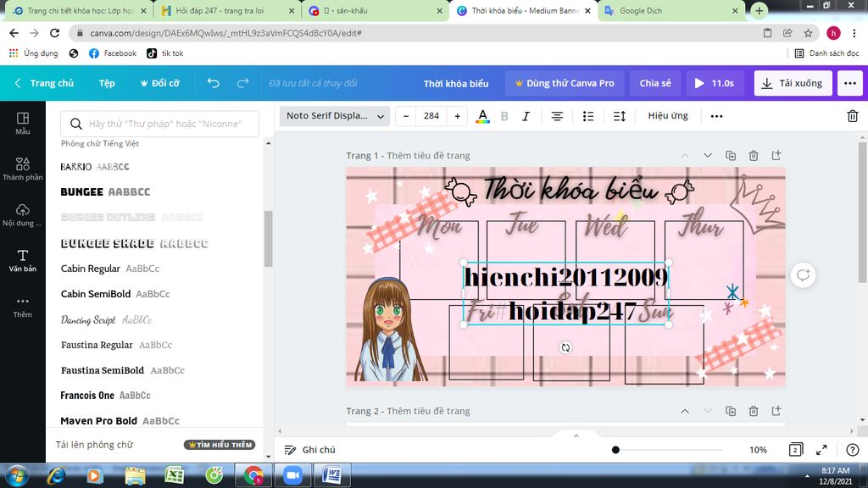Screen dimensions: 868x488
Task: Click rotate handle under text box
Action: click(565, 347)
